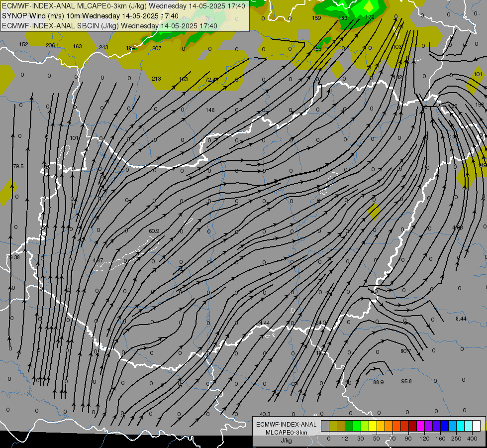
Task: Click the 'ECMWF-INDEX-ANAL MLCAPE0-3km' title line
Action: 123,6
